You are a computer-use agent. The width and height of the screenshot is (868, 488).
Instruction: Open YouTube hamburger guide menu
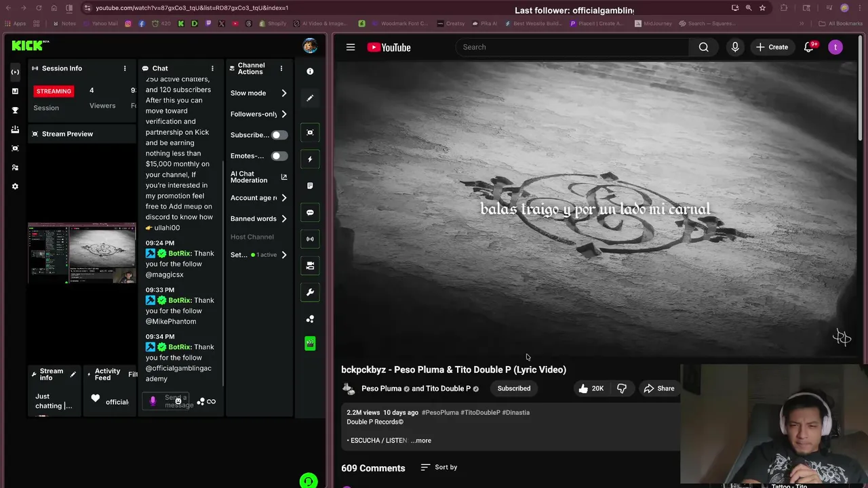[351, 47]
